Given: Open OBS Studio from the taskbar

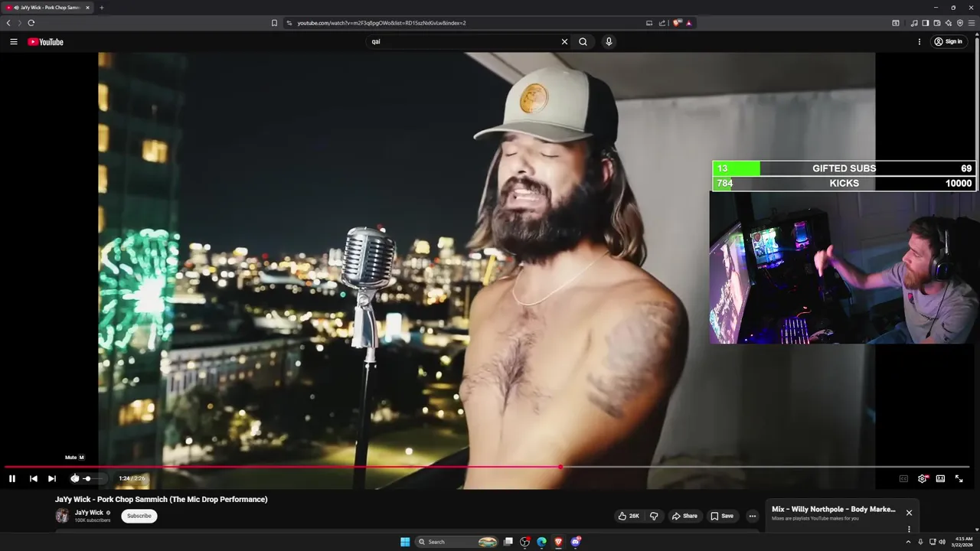Looking at the screenshot, I should click(x=524, y=542).
